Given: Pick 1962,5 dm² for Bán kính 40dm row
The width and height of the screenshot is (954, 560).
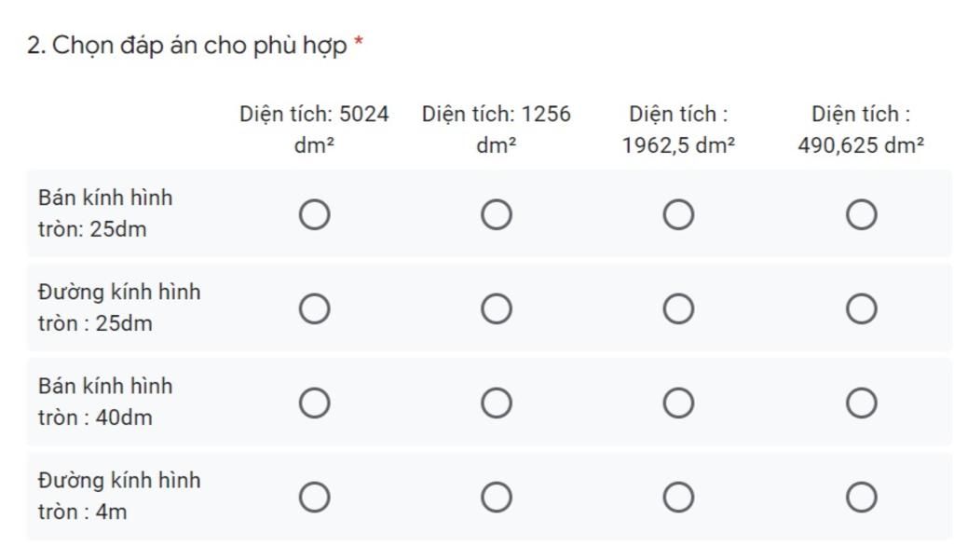Looking at the screenshot, I should pyautogui.click(x=678, y=403).
